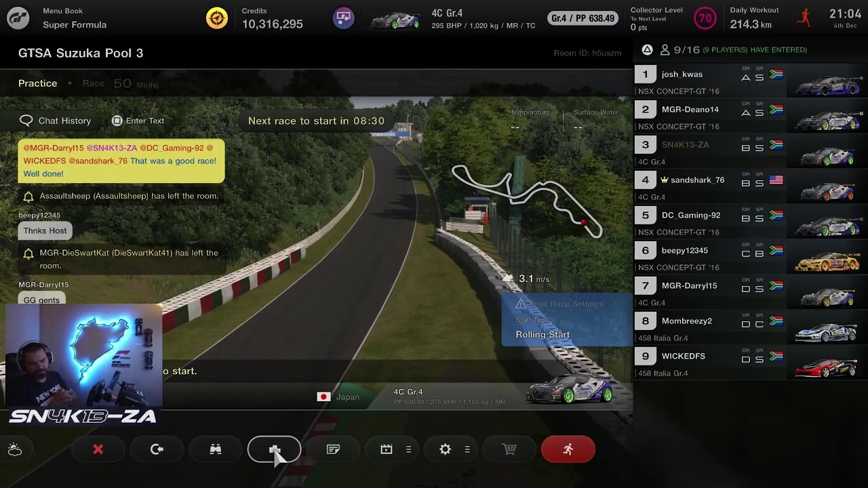Click the shopping cart icon

click(509, 449)
